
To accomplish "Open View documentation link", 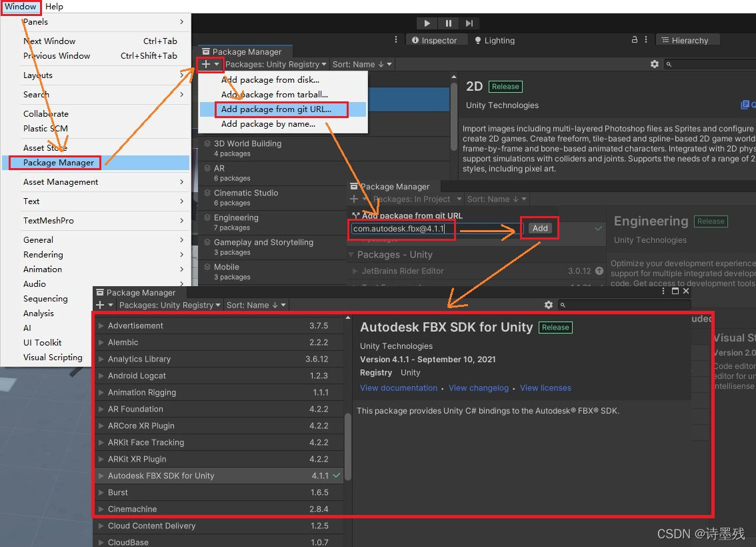I will [398, 388].
